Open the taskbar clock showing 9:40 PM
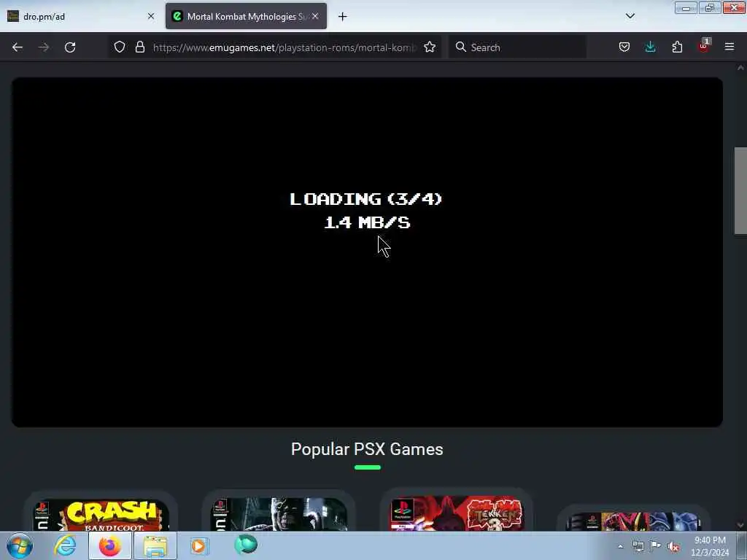Image resolution: width=747 pixels, height=560 pixels. click(710, 546)
